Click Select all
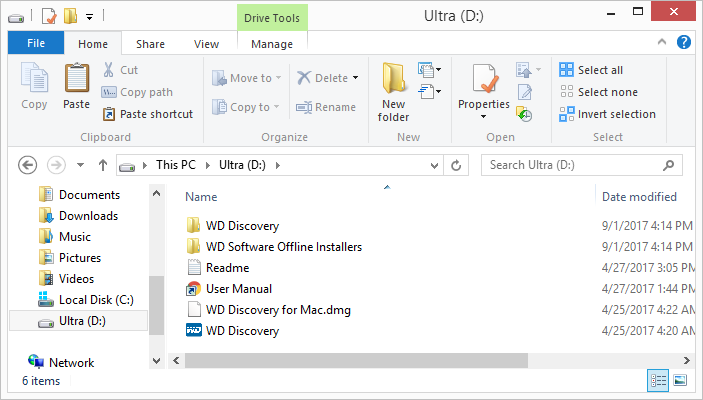Image resolution: width=703 pixels, height=400 pixels. pyautogui.click(x=591, y=70)
